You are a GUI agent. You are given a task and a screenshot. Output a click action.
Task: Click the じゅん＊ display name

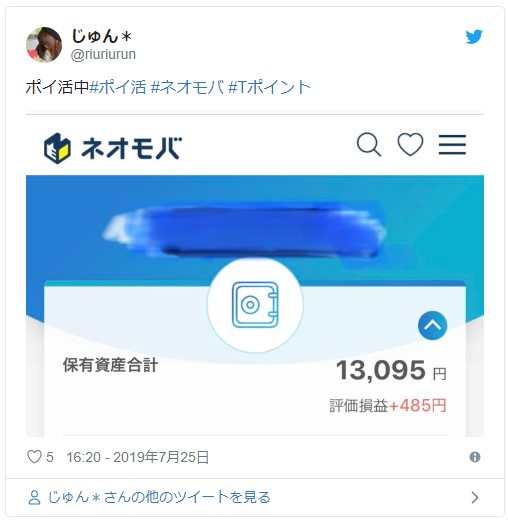tap(101, 36)
